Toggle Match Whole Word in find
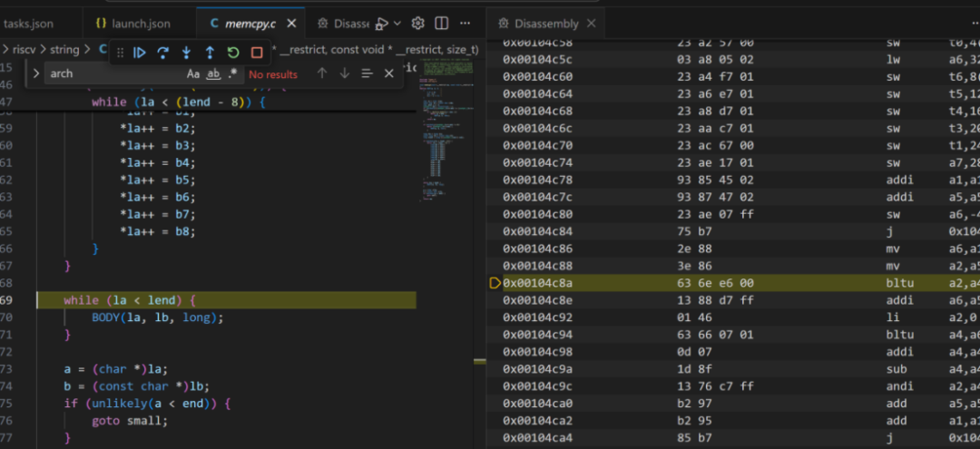 [x=213, y=73]
